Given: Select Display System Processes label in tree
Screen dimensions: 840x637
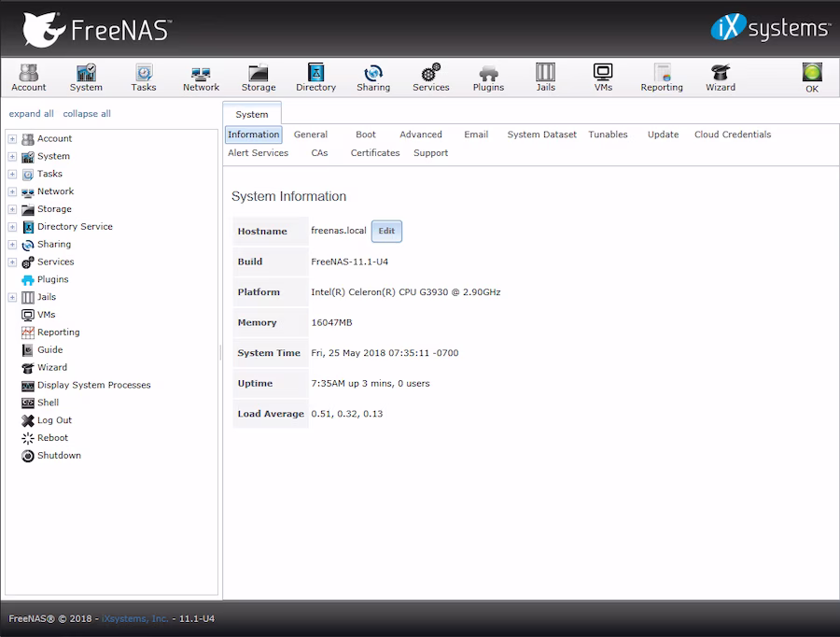Looking at the screenshot, I should (x=93, y=385).
